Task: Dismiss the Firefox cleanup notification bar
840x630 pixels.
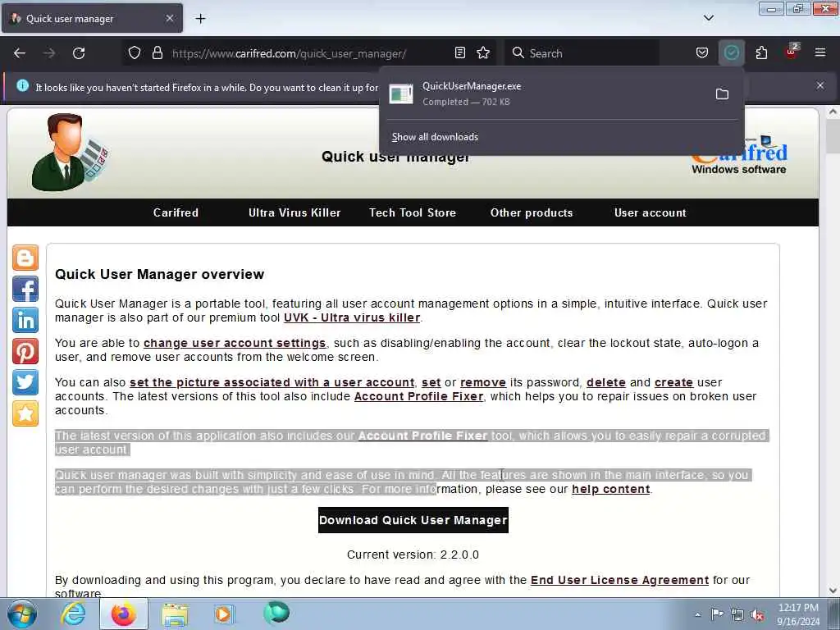Action: pyautogui.click(x=820, y=85)
